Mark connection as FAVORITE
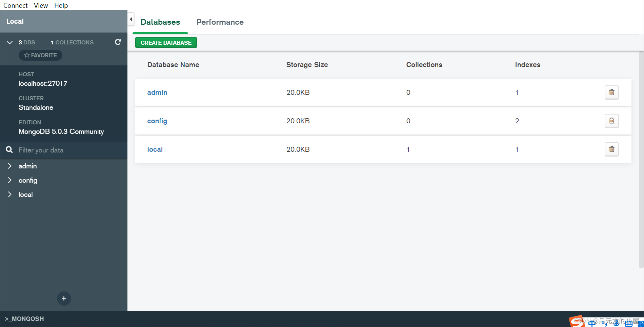 click(40, 55)
